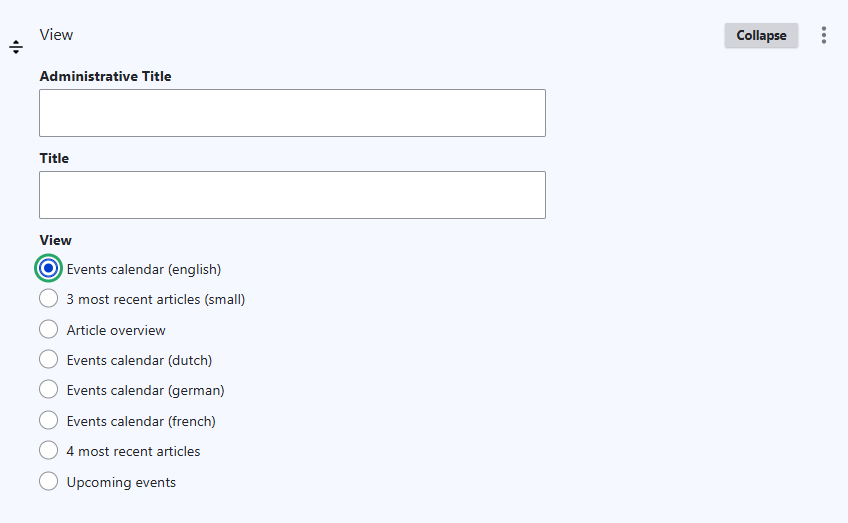This screenshot has height=523, width=848.
Task: Click the bold Title field label
Action: tap(54, 158)
